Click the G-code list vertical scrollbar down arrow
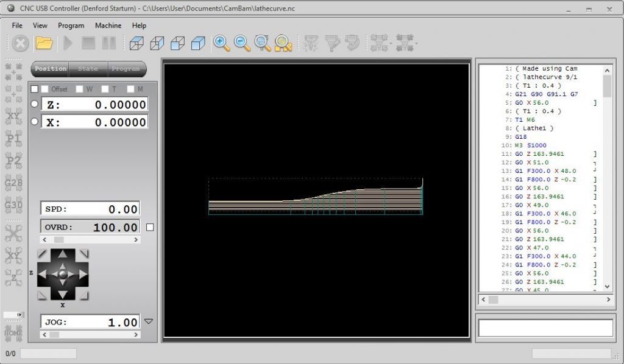The width and height of the screenshot is (624, 364). [607, 286]
